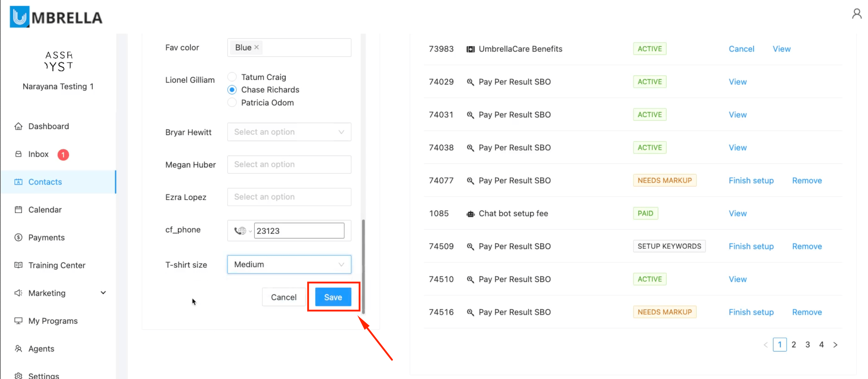868x379 pixels.
Task: Click the cf_phone number input field
Action: pos(299,231)
